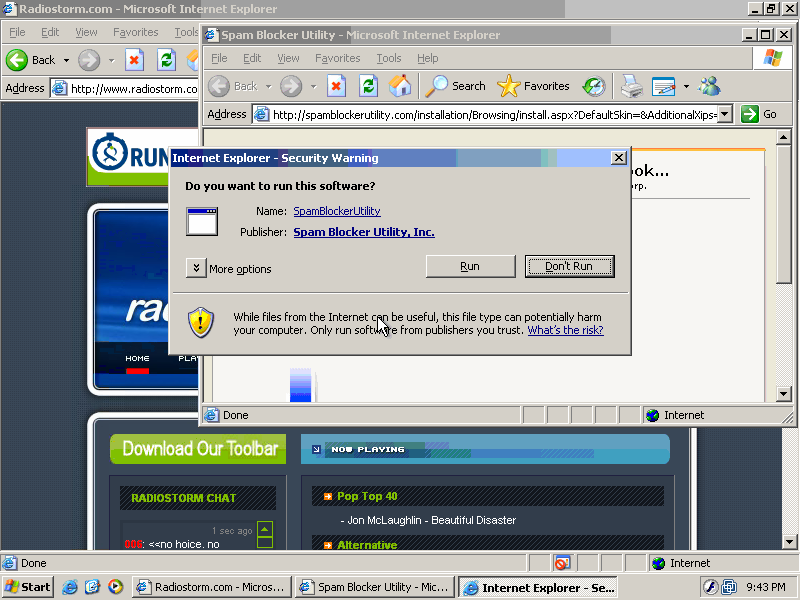Open File menu in Spam Blocker Utility window
Viewport: 800px width, 600px height.
click(x=219, y=58)
